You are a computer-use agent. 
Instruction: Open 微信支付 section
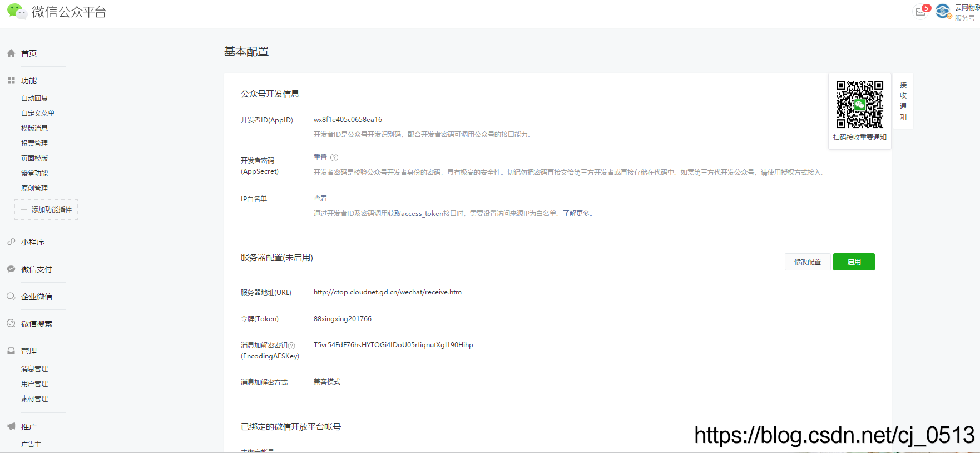pos(37,269)
